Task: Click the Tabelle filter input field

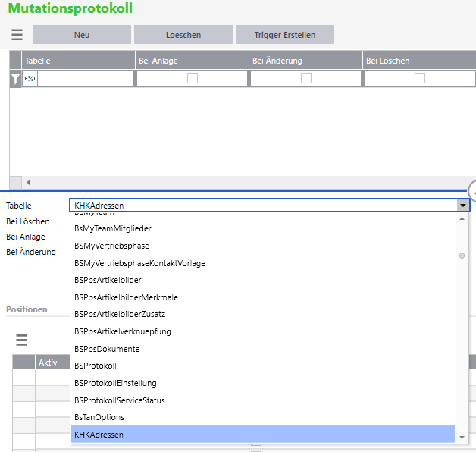Action: [x=85, y=79]
